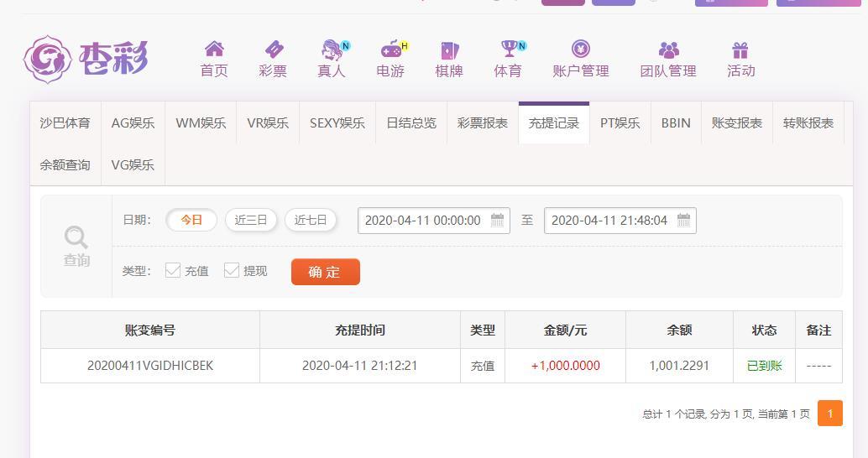The image size is (868, 458).
Task: Open calendar picker for end date
Action: (x=683, y=220)
